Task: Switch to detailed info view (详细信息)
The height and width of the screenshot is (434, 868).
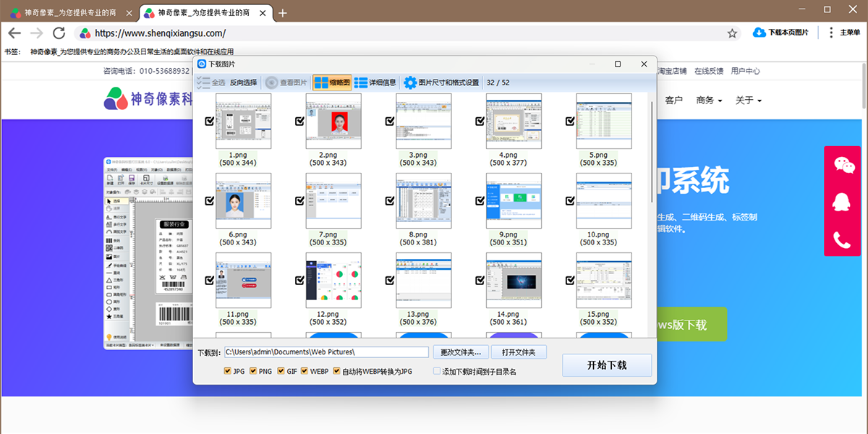Action: click(x=375, y=82)
